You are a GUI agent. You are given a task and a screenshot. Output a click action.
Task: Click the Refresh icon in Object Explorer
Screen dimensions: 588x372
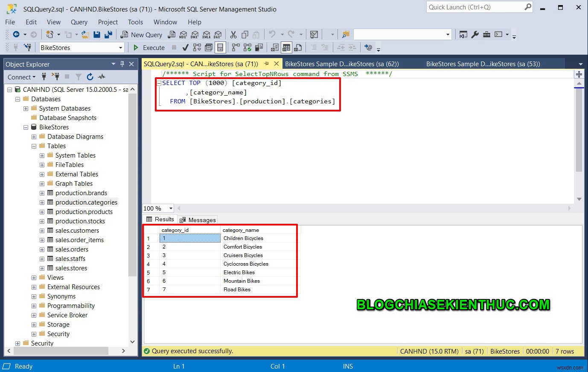click(x=90, y=77)
